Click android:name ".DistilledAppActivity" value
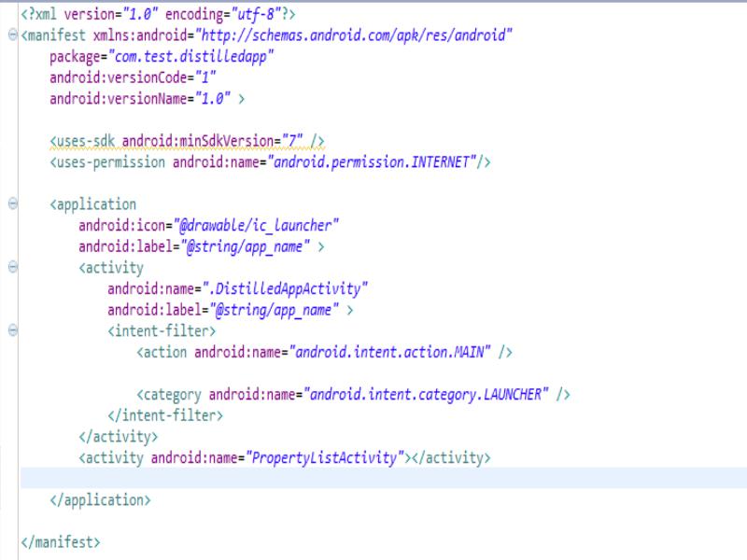 point(285,288)
